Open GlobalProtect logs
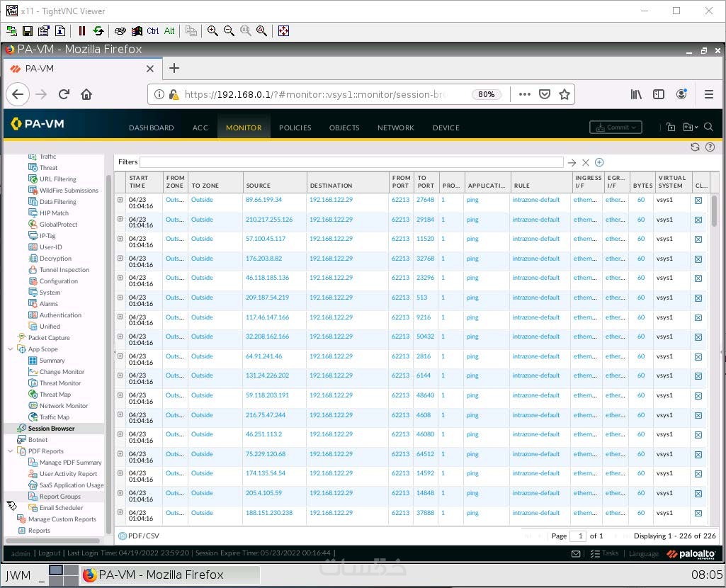 point(58,225)
